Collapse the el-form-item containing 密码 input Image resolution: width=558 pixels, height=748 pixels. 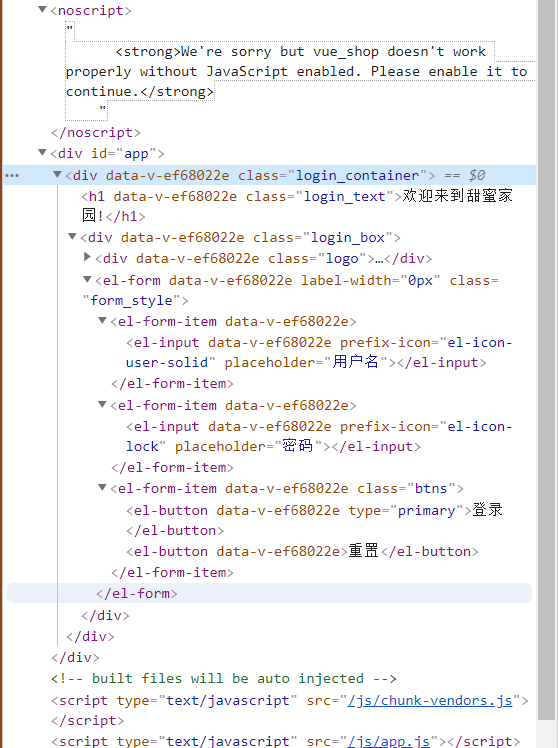point(102,405)
